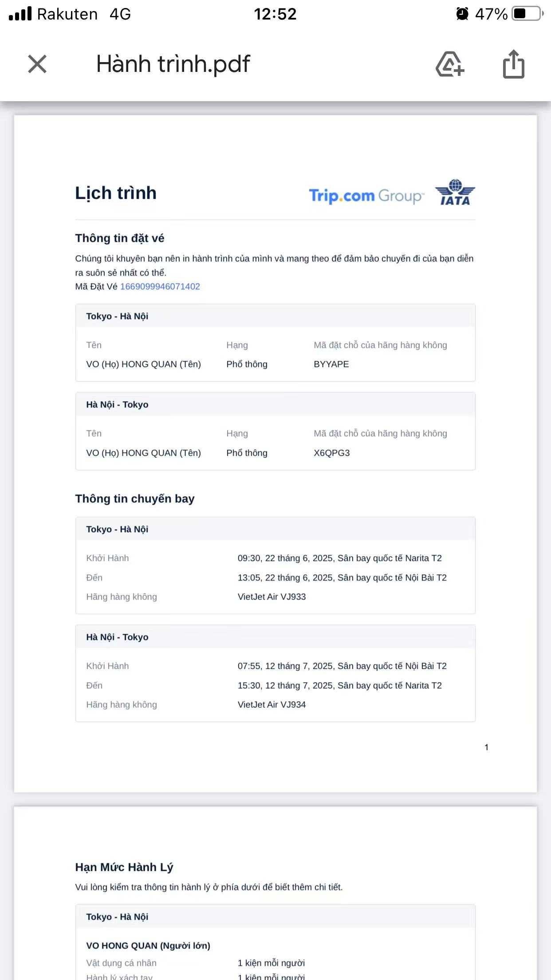The width and height of the screenshot is (551, 980).
Task: Tap the Hạn Mức Hành Lý heading
Action: pos(124,867)
